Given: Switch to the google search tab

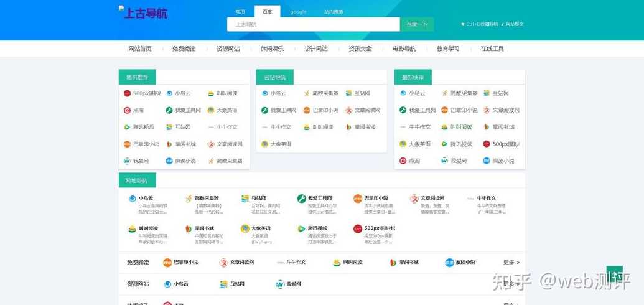Looking at the screenshot, I should [298, 12].
